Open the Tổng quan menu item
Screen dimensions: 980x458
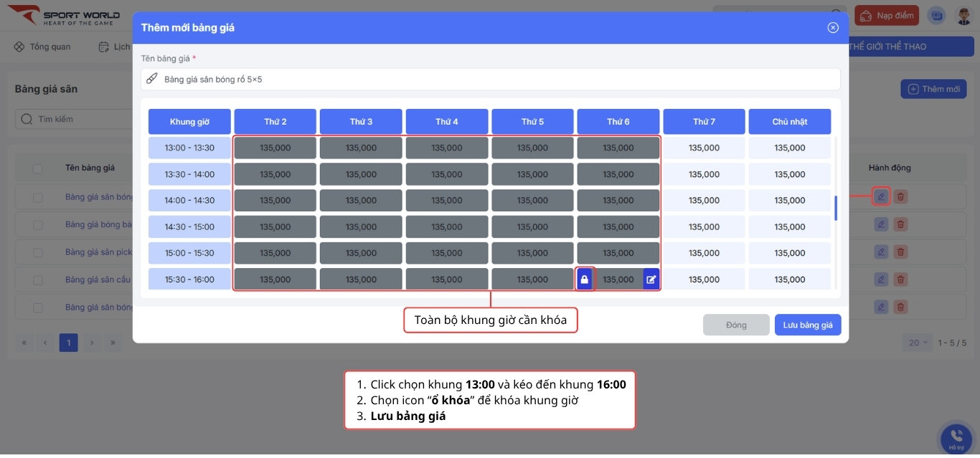click(x=42, y=47)
